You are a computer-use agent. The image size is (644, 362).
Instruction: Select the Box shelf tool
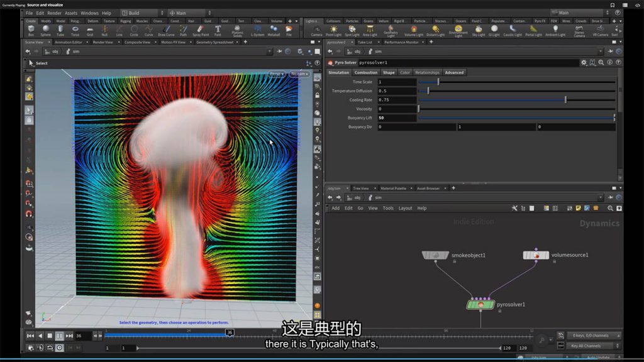tap(31, 30)
